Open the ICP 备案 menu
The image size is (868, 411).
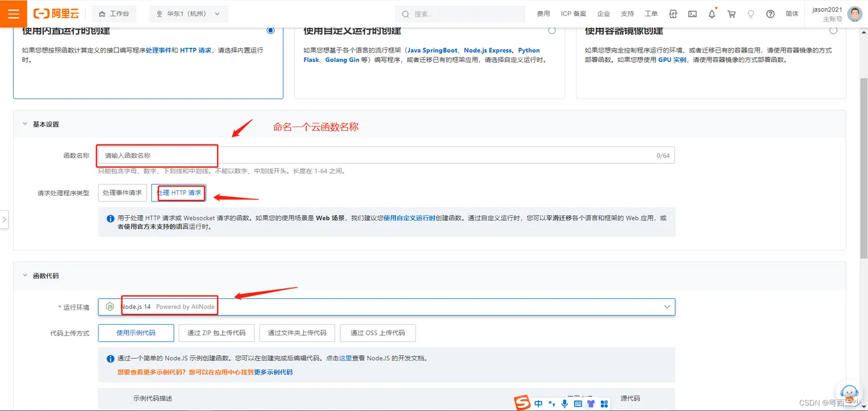pyautogui.click(x=573, y=14)
